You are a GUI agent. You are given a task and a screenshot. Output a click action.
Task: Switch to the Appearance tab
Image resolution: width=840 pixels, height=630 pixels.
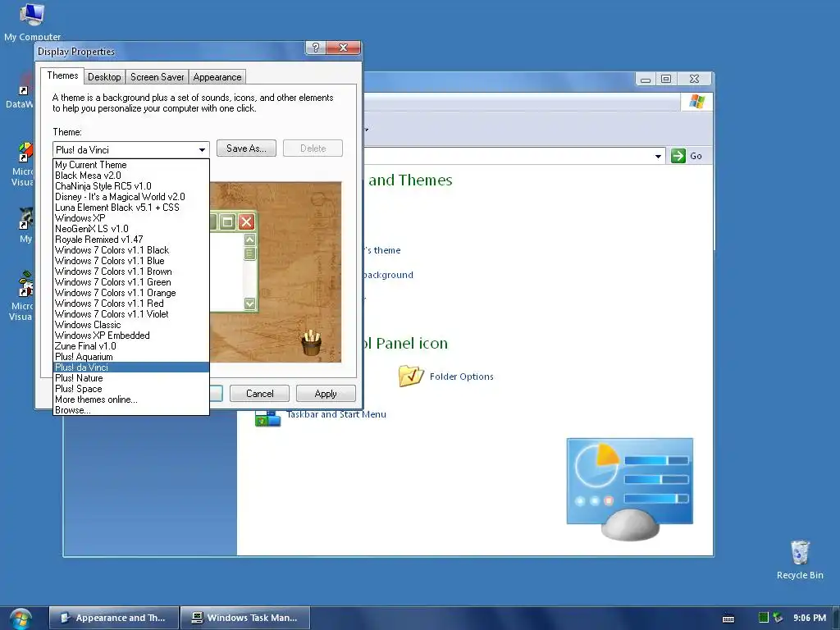tap(217, 77)
